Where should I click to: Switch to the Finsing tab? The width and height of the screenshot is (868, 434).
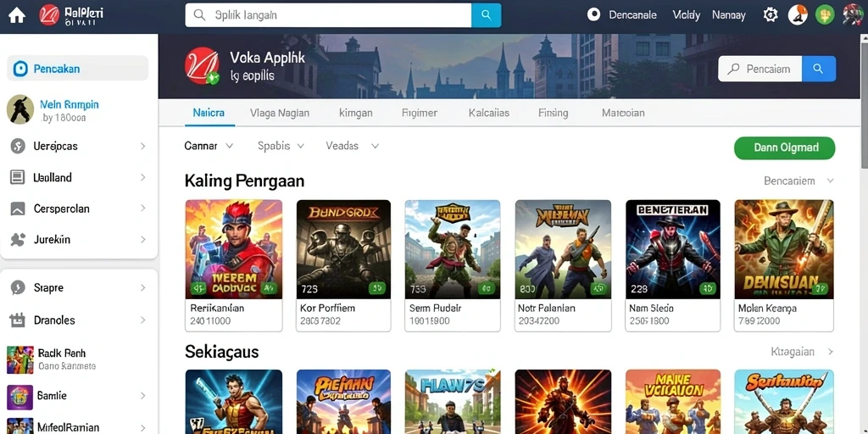(553, 113)
